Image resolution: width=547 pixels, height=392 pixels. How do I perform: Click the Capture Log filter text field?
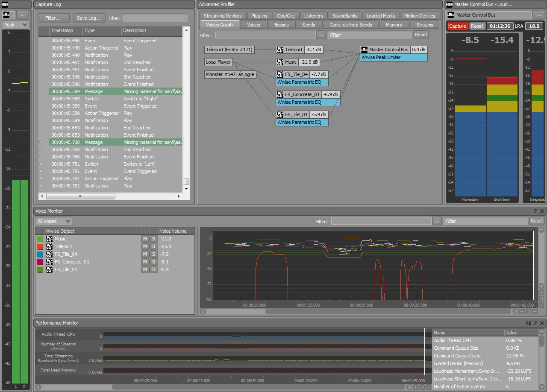[x=155, y=18]
